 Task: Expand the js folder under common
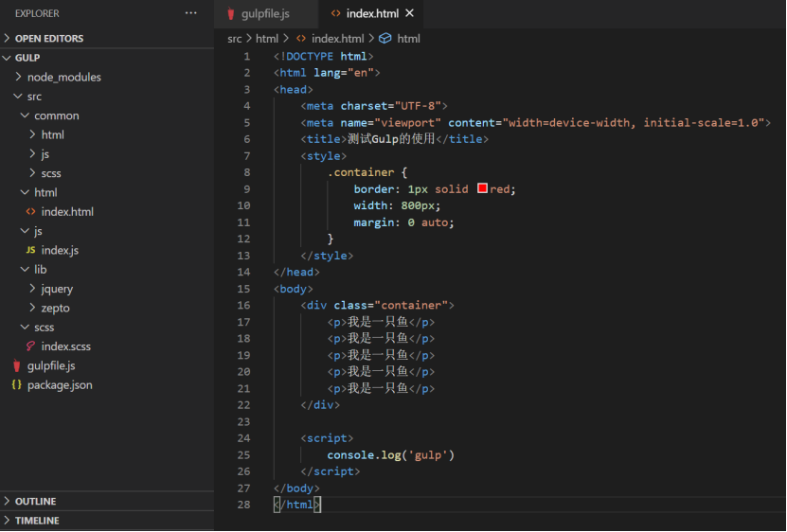[107, 154]
